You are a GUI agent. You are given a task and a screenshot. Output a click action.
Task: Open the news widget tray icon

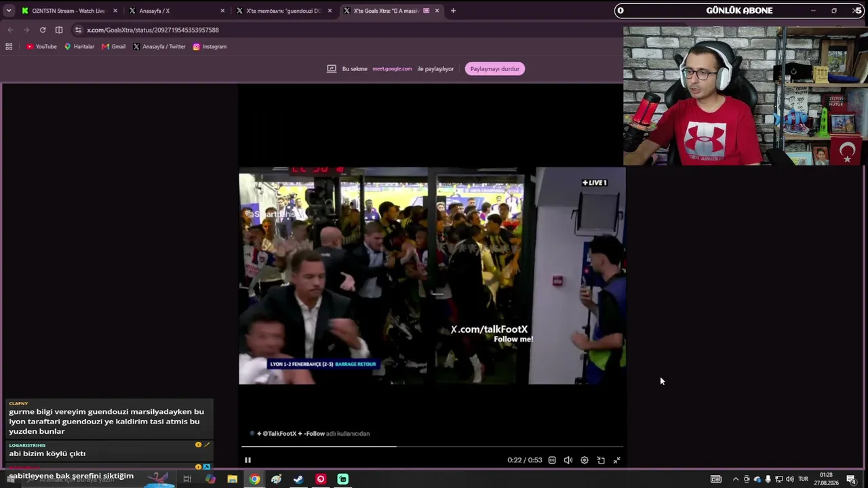(716, 479)
